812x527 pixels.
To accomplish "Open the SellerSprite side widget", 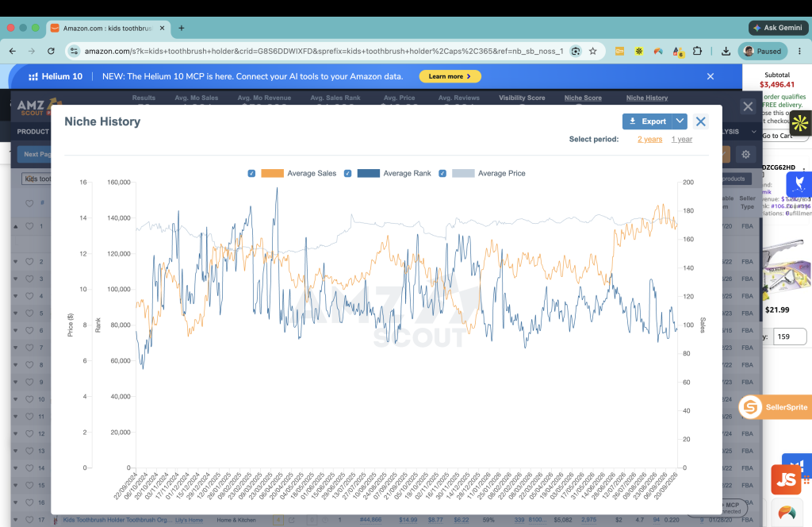I will tap(776, 407).
